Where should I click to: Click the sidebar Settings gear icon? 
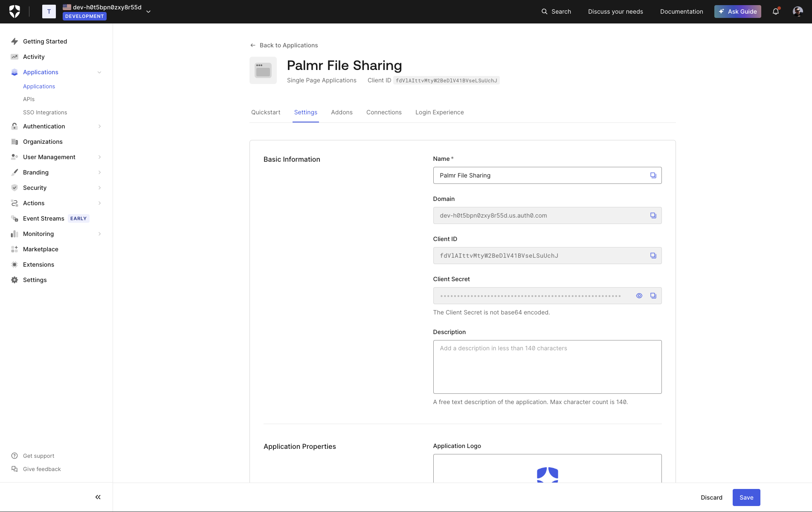coord(14,280)
